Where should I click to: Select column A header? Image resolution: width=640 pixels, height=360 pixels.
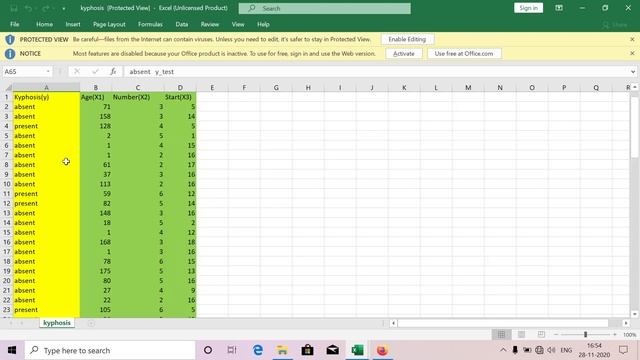coord(47,87)
